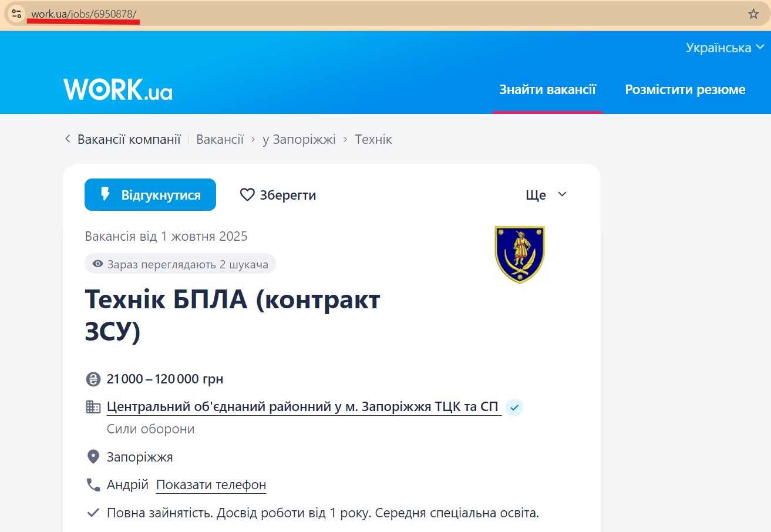Click Показати телефон link
This screenshot has height=532, width=771.
click(x=211, y=485)
